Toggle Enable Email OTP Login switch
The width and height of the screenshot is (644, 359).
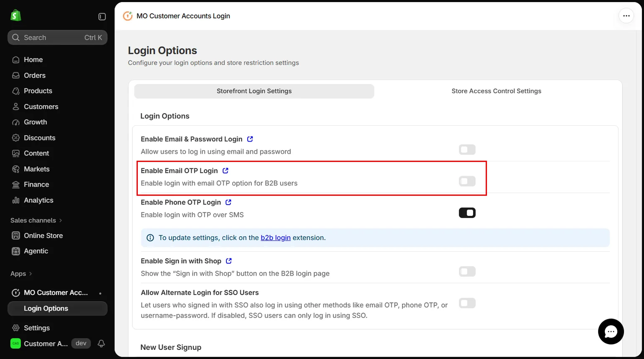click(467, 181)
